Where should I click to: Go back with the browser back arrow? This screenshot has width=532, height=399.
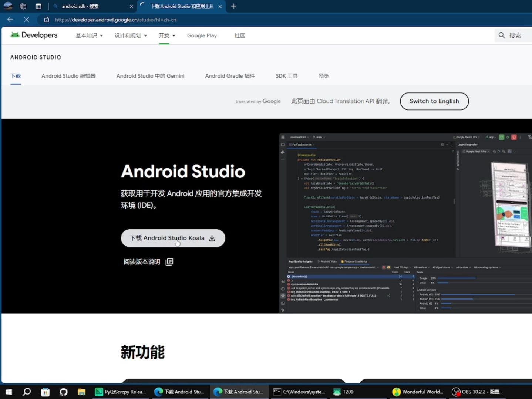(10, 20)
